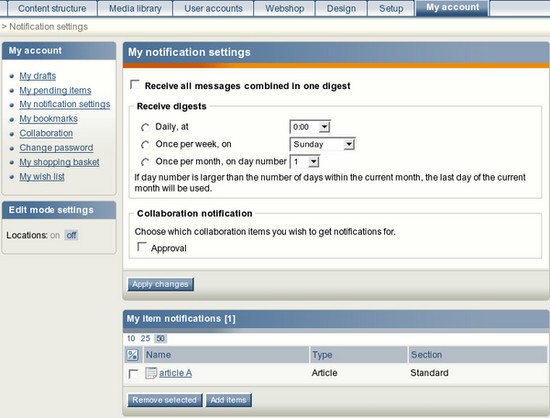Choose the Once per week radio option
Image resolution: width=550 pixels, height=418 pixels.
coord(145,144)
